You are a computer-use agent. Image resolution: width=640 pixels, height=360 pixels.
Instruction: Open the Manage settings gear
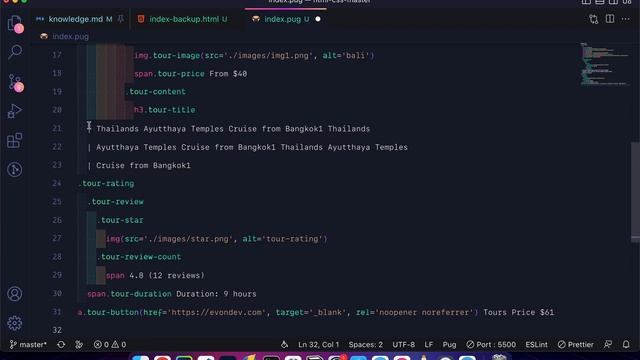(15, 323)
